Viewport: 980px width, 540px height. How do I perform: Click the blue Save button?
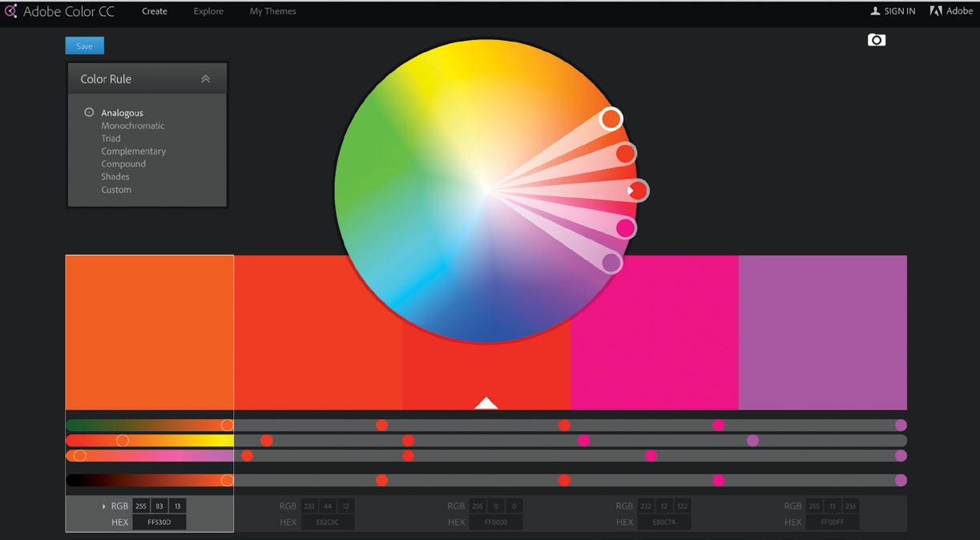tap(84, 46)
